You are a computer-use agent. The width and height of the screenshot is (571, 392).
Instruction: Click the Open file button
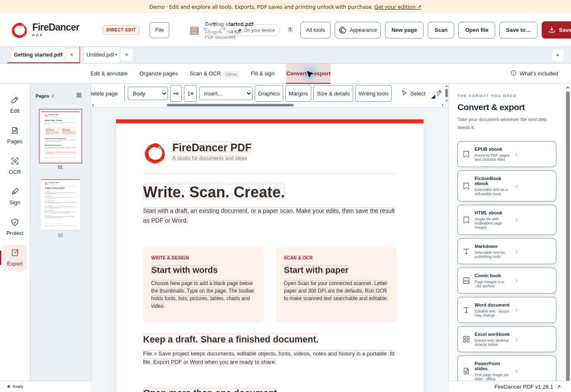477,30
